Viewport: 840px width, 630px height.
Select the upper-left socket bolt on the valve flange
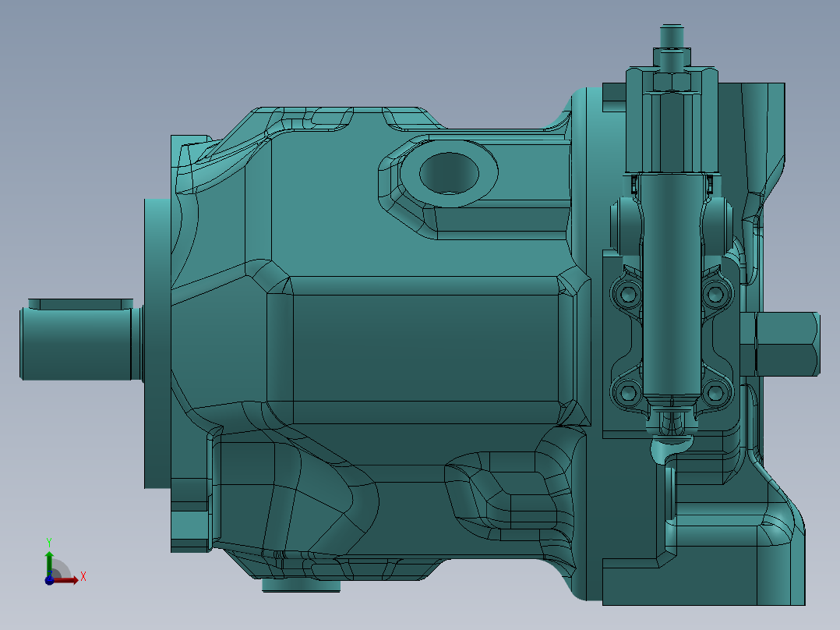[x=626, y=293]
